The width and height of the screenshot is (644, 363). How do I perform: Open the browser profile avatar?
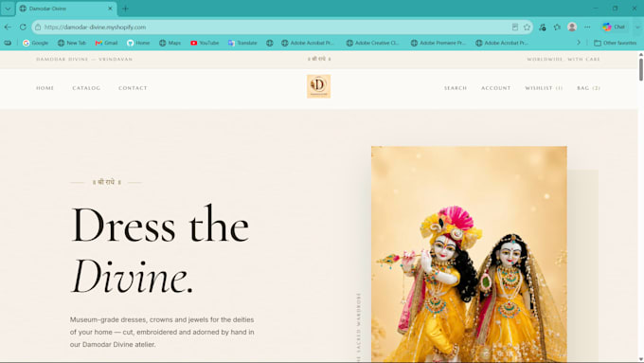[x=572, y=27]
